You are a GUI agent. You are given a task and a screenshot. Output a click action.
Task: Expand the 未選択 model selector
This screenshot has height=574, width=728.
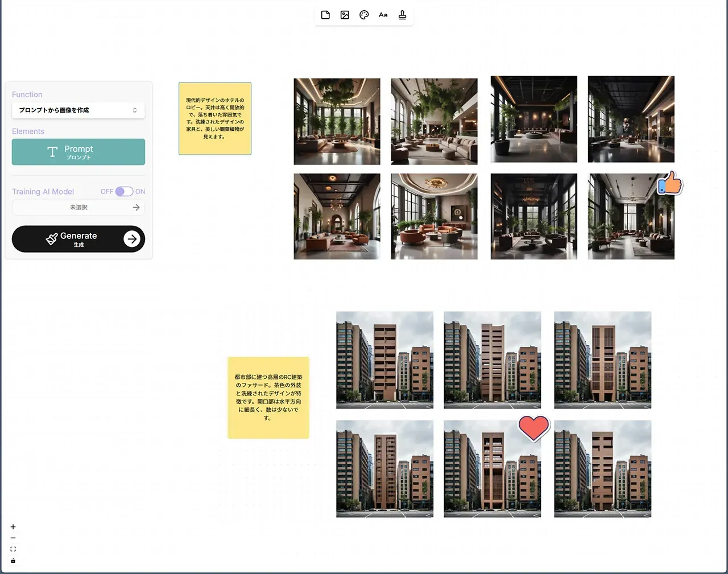(x=78, y=208)
